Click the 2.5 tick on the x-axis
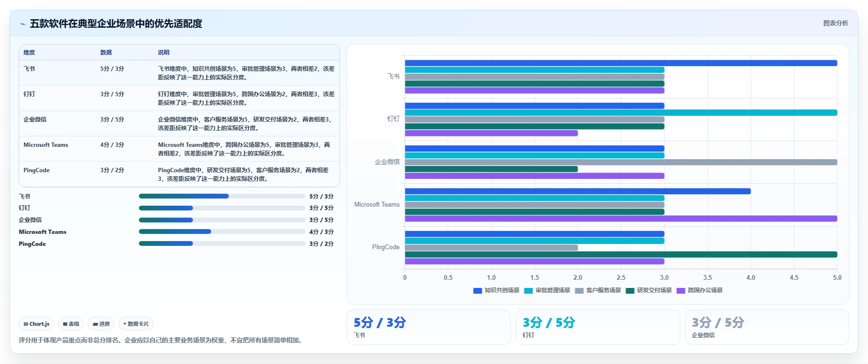868x364 pixels. [x=621, y=277]
